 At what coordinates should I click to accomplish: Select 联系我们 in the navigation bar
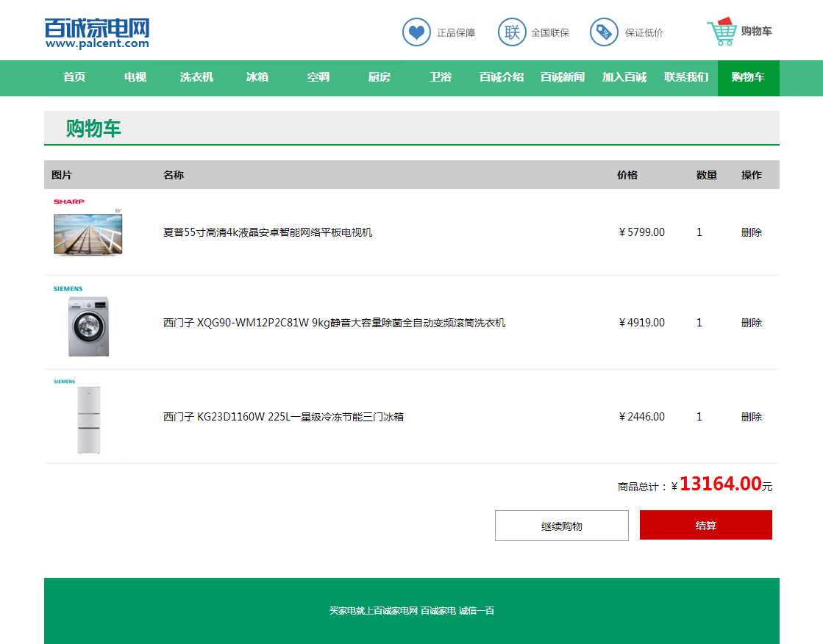686,77
